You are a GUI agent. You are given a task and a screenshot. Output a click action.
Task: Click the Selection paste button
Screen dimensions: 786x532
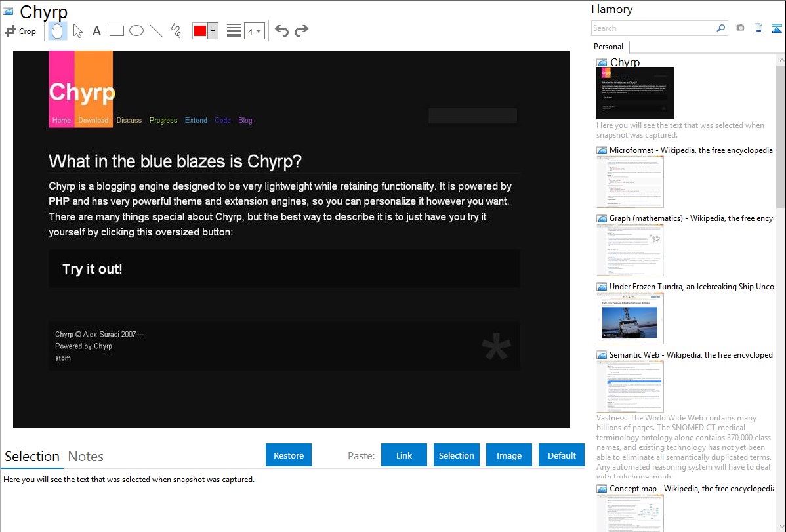coord(456,455)
